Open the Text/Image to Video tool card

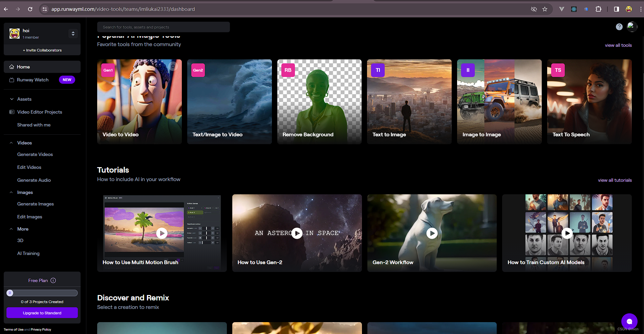pos(230,102)
